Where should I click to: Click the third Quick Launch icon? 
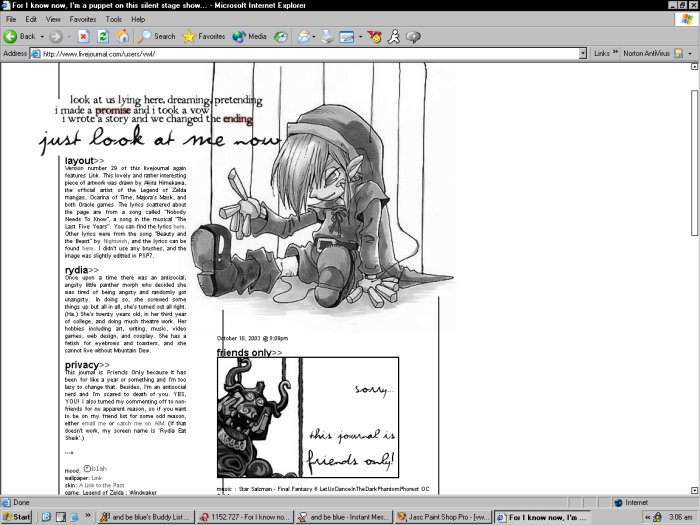[x=74, y=517]
